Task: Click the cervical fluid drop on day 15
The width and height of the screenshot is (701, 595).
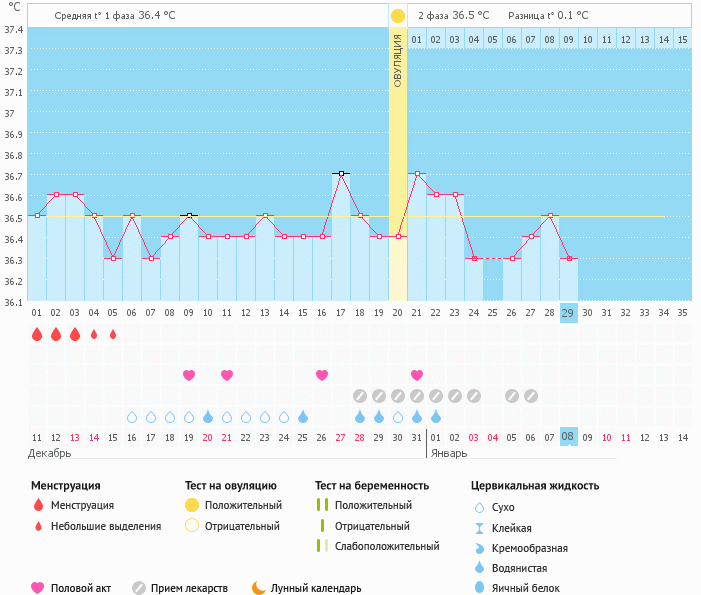Action: click(x=303, y=416)
